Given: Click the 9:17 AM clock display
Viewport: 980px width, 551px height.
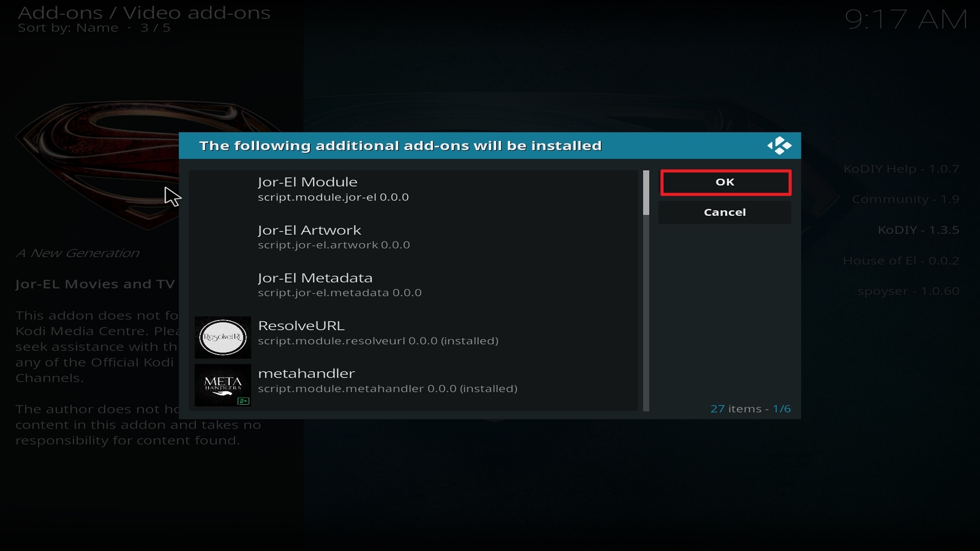Looking at the screenshot, I should [x=906, y=20].
